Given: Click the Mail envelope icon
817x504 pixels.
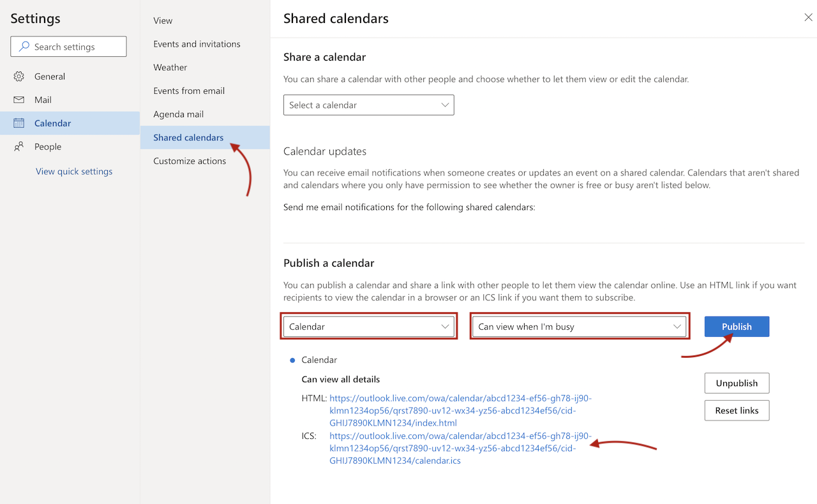Looking at the screenshot, I should pyautogui.click(x=19, y=100).
